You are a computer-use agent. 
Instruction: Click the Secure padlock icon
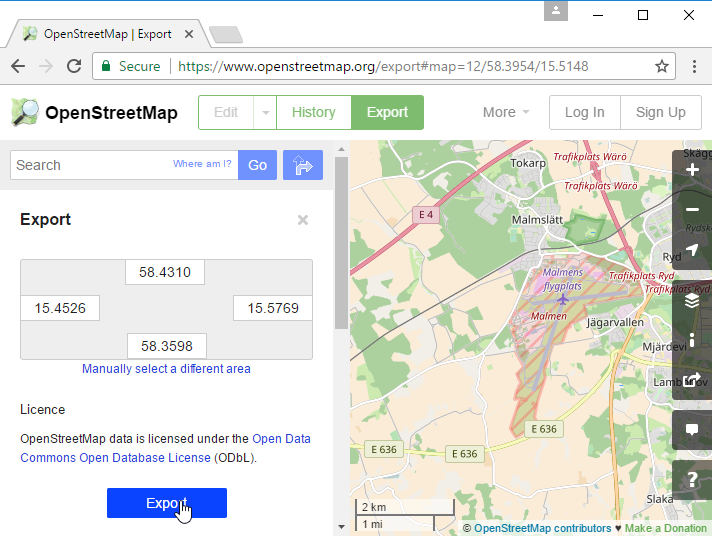coord(106,66)
